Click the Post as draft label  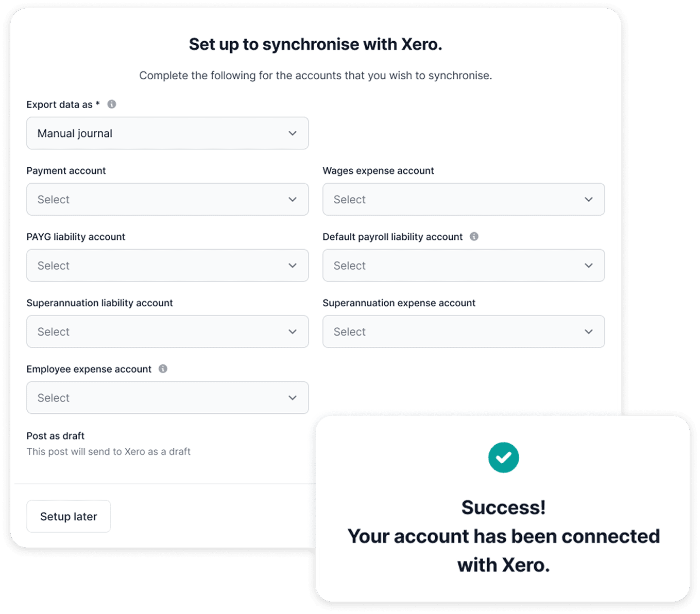tap(56, 436)
